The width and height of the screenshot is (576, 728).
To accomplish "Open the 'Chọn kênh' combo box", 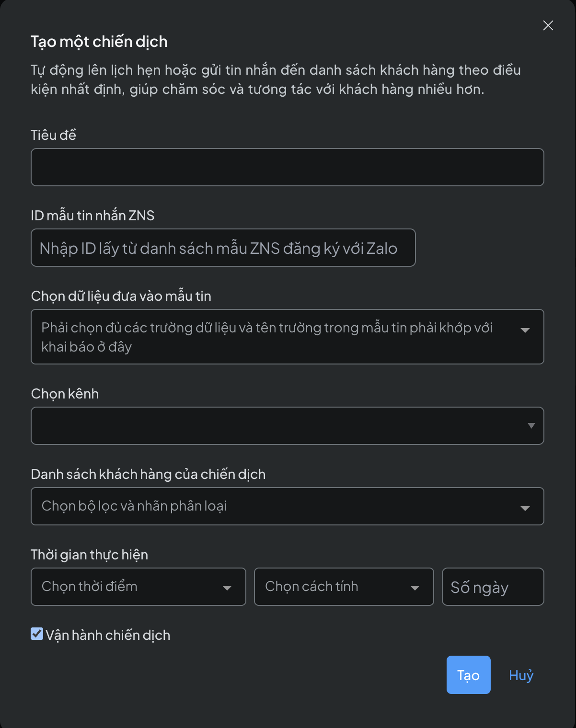I will (x=278, y=426).
